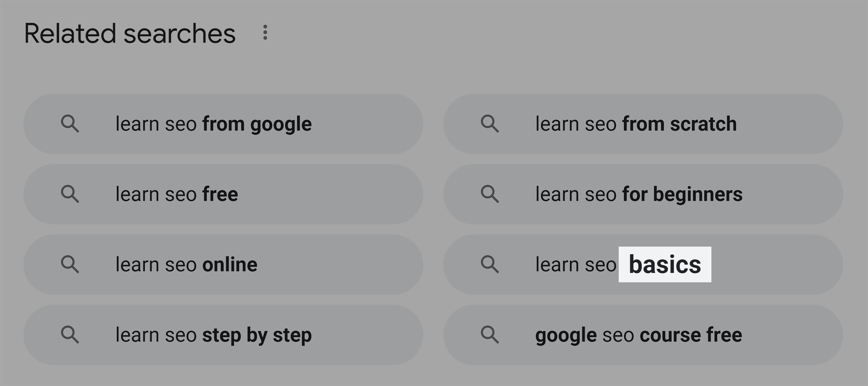Open 'google seo course free' search

[x=643, y=335]
